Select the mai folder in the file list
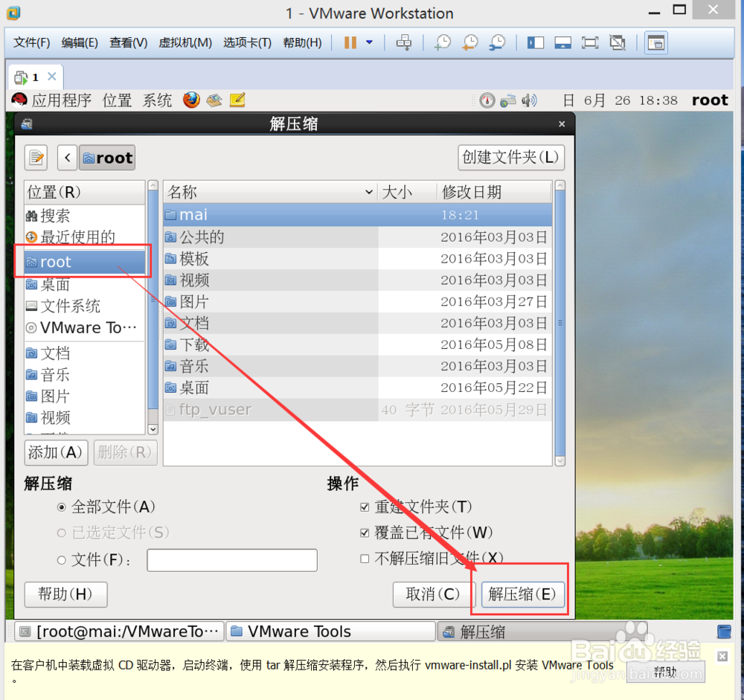The image size is (744, 700). point(193,214)
